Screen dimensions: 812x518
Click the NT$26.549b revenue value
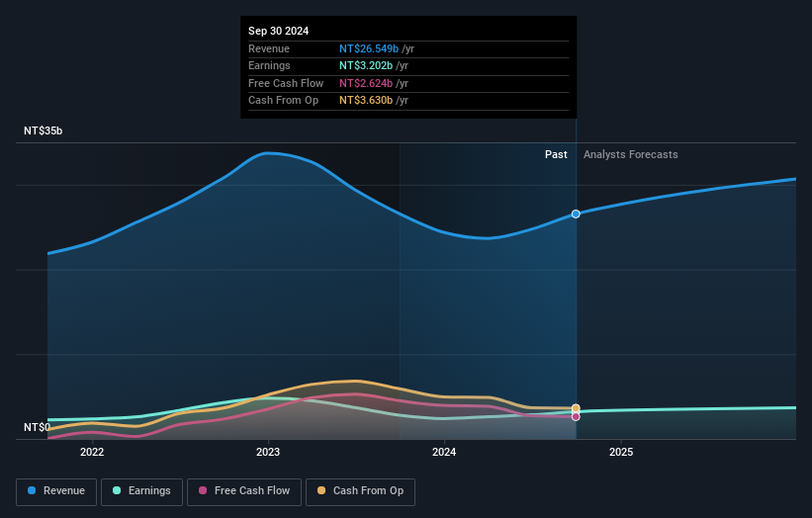coord(369,48)
